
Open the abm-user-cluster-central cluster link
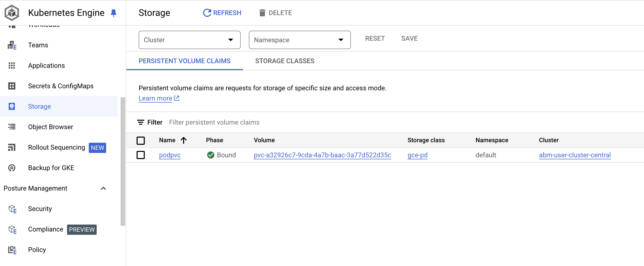pyautogui.click(x=575, y=155)
